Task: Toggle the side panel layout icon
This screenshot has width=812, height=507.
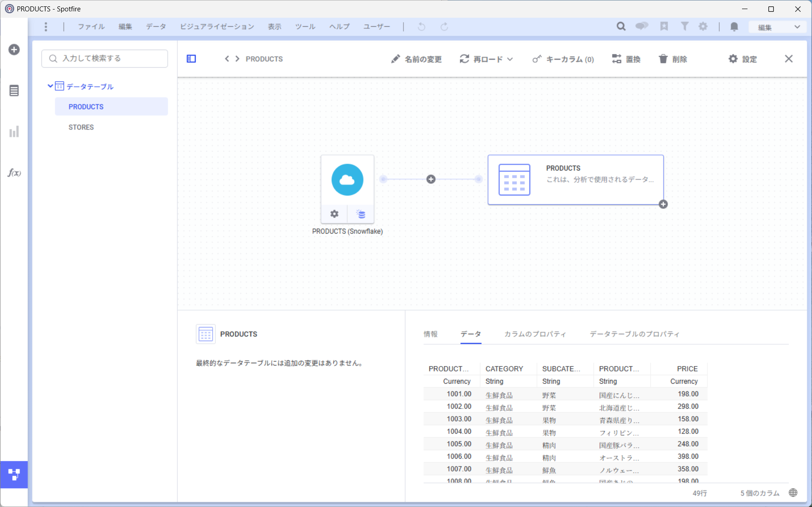Action: pos(191,59)
